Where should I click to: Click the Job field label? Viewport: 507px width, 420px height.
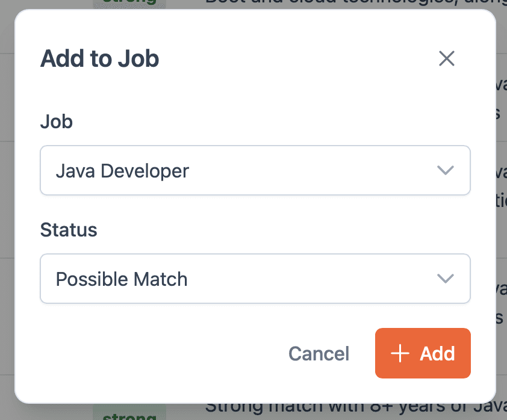[x=56, y=122]
